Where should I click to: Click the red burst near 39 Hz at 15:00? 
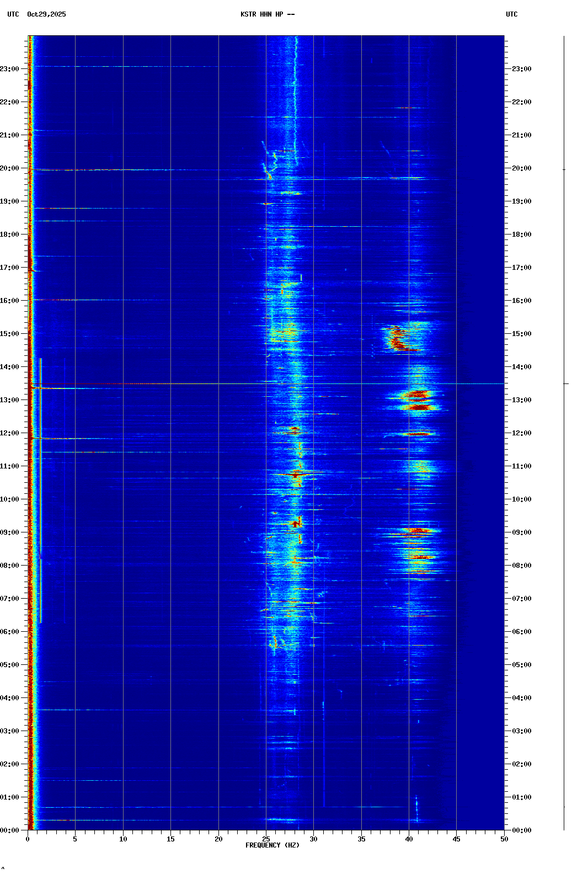[x=398, y=337]
